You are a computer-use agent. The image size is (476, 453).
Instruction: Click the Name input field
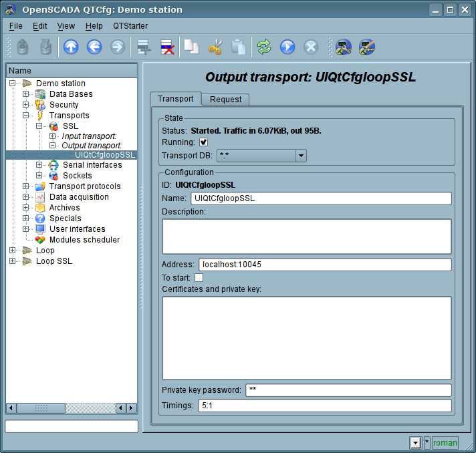(x=321, y=198)
